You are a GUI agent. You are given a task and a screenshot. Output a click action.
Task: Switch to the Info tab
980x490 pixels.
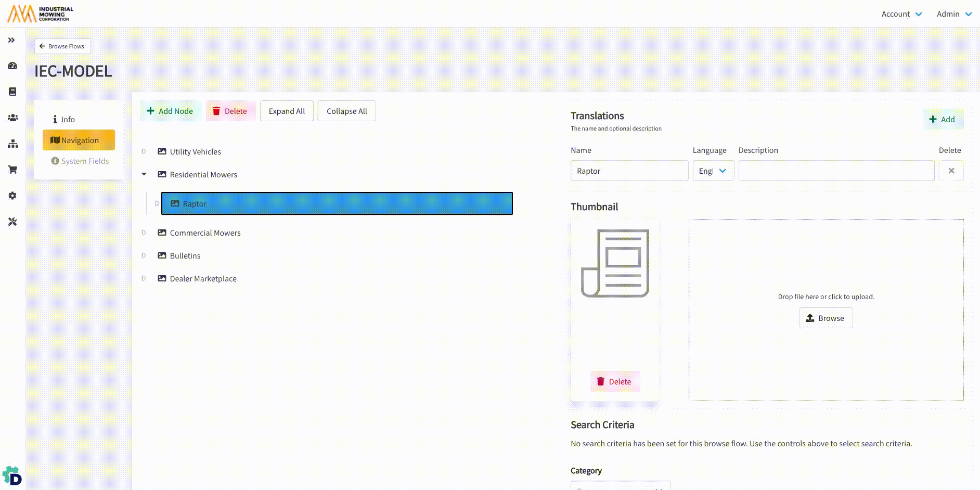click(x=64, y=120)
